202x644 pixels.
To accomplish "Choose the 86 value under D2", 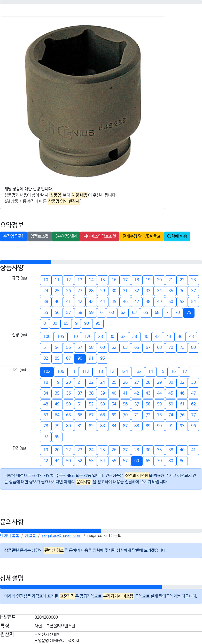I will [182, 461].
